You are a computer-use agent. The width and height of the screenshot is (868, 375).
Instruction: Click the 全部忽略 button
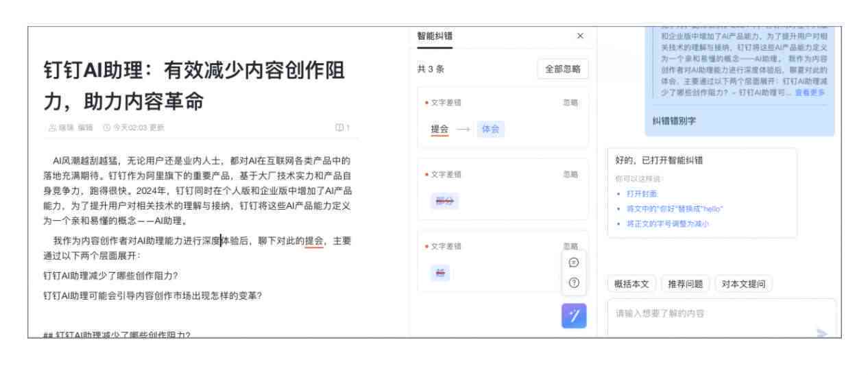point(562,69)
